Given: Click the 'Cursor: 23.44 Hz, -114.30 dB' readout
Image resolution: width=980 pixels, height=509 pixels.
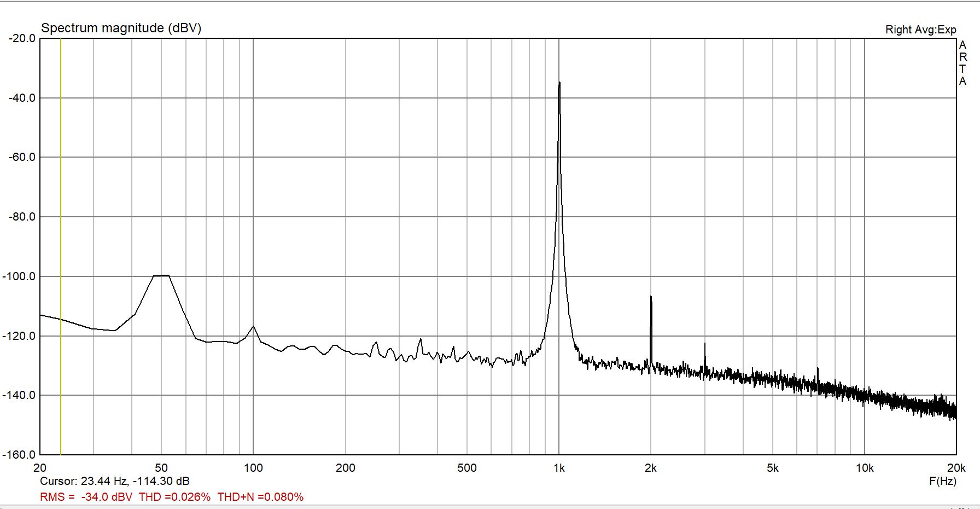Looking at the screenshot, I should tap(115, 481).
